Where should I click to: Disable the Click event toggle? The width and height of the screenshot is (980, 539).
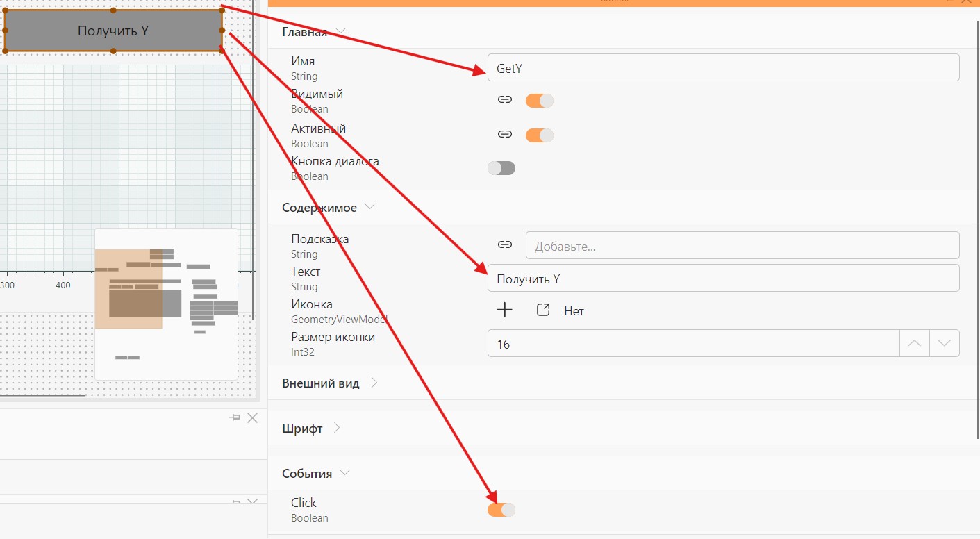(x=501, y=510)
